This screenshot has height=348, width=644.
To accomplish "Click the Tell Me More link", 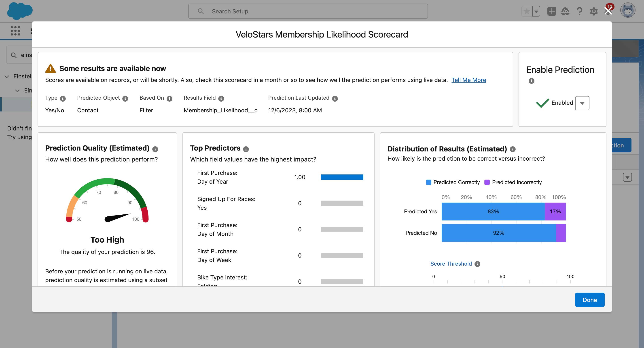I will 469,80.
